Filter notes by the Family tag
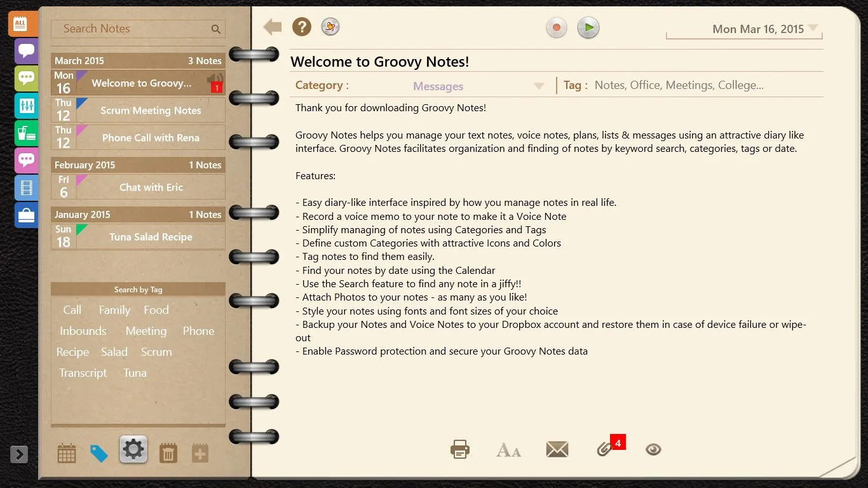 [x=114, y=310]
